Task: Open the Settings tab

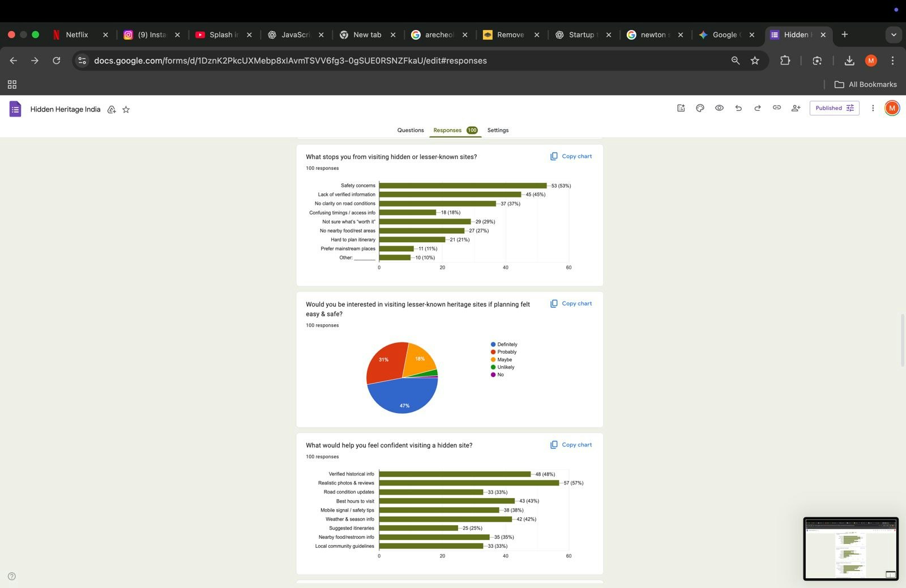Action: [498, 130]
